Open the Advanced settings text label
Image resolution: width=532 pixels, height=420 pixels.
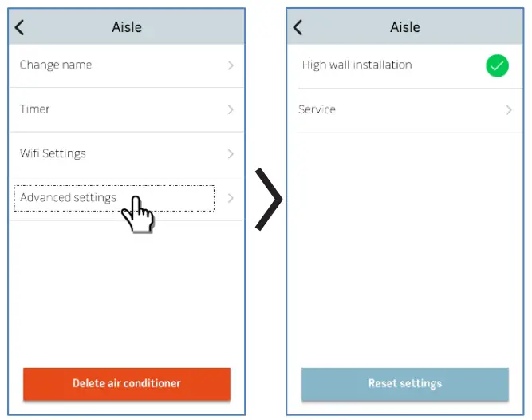click(x=69, y=197)
